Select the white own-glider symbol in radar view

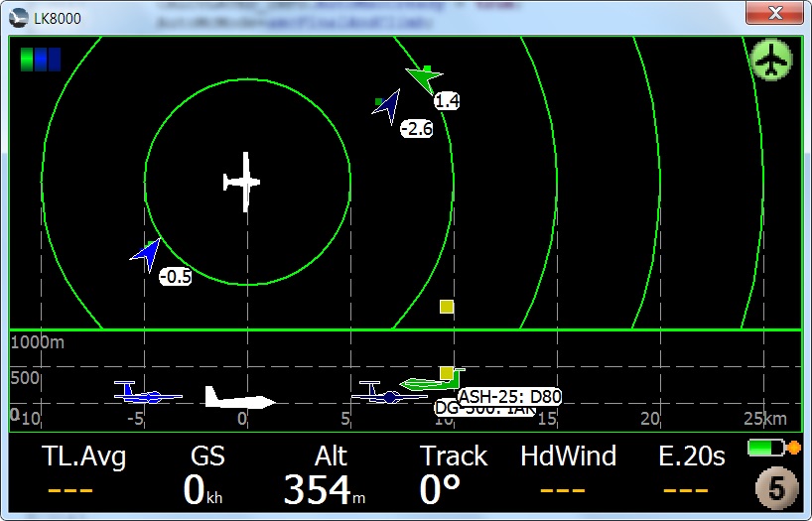point(242,182)
